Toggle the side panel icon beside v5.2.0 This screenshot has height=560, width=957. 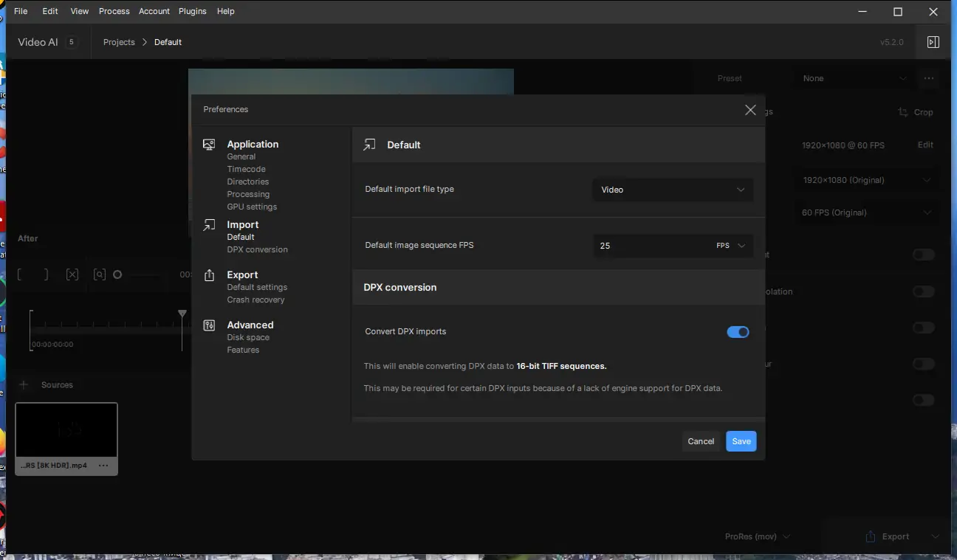click(x=933, y=42)
